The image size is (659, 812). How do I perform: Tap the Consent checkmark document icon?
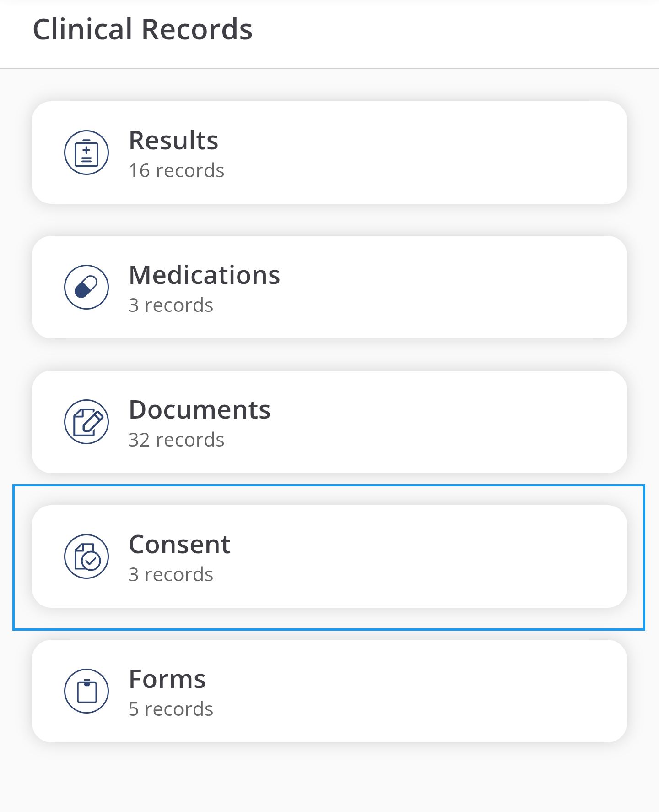(x=86, y=556)
